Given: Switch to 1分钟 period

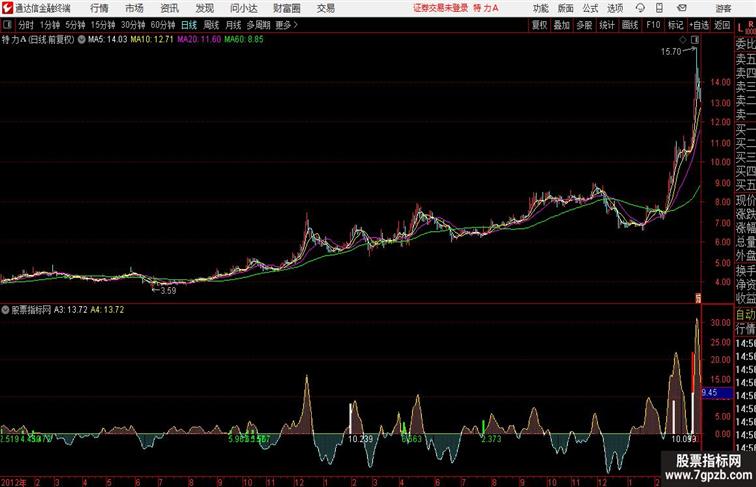Looking at the screenshot, I should coord(50,25).
